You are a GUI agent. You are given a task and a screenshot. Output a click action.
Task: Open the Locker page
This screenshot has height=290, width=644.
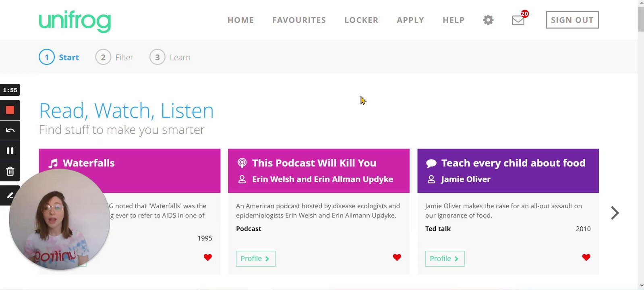click(x=361, y=20)
